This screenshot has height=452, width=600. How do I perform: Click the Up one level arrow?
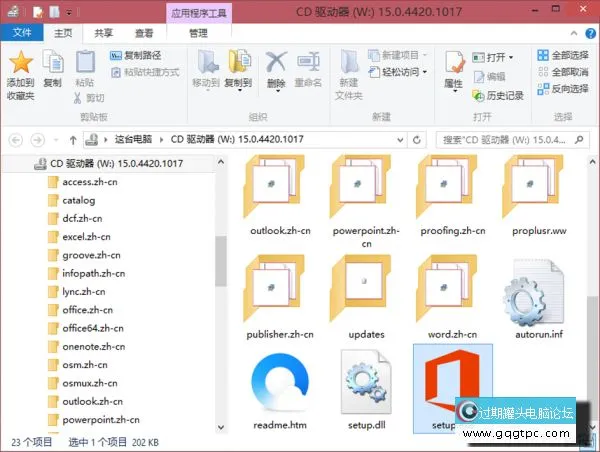point(73,140)
